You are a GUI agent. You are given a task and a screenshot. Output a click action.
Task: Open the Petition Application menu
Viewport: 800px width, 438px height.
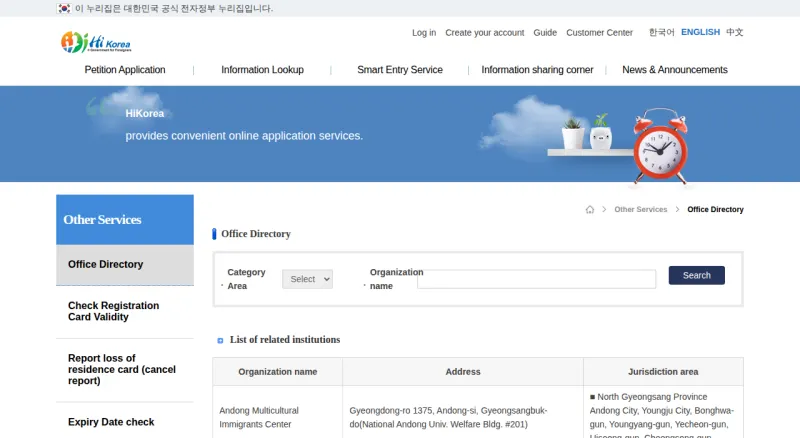click(x=125, y=70)
